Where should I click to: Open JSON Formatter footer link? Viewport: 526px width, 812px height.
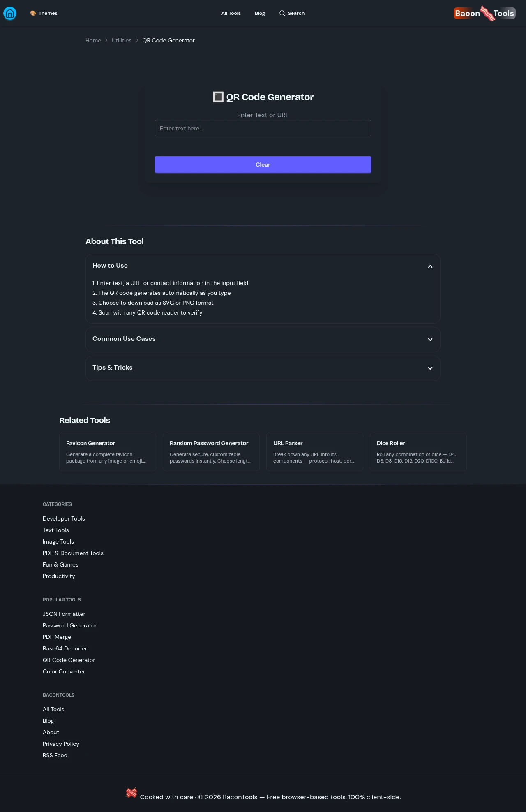(64, 614)
